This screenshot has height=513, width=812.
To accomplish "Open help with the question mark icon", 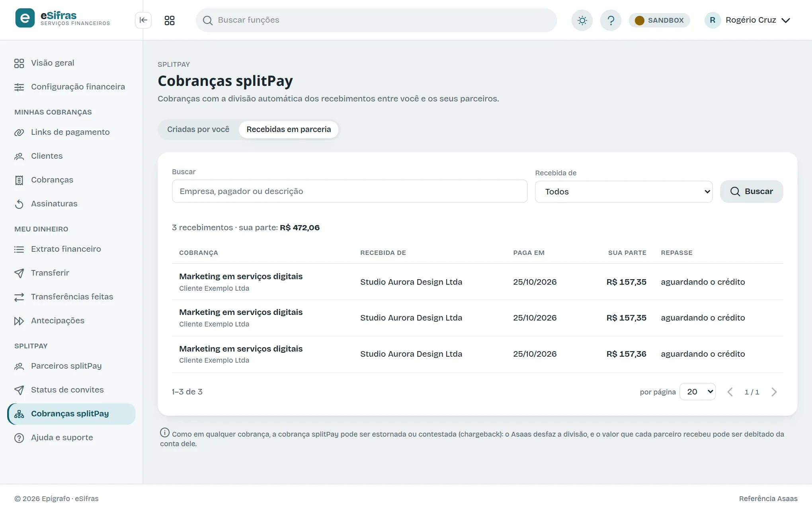I will point(611,20).
